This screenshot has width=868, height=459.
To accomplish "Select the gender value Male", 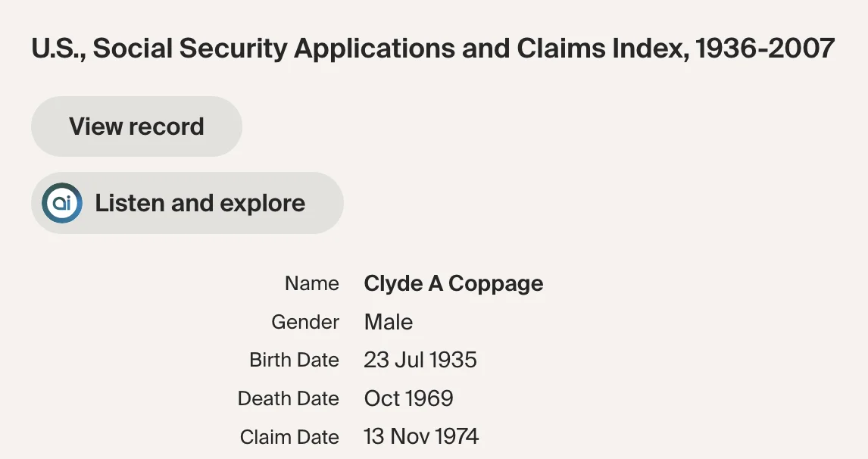I will click(389, 322).
